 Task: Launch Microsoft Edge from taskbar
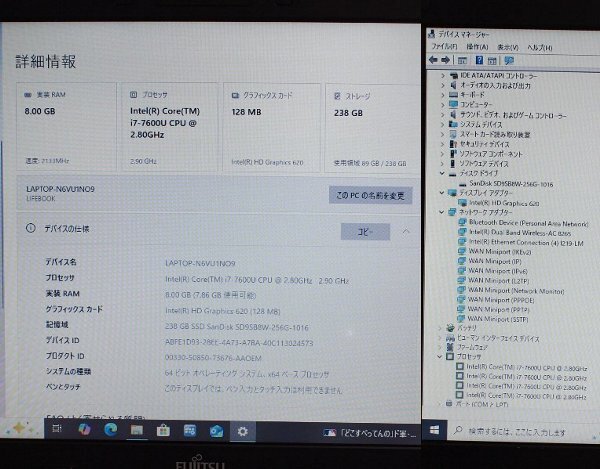tap(111, 430)
